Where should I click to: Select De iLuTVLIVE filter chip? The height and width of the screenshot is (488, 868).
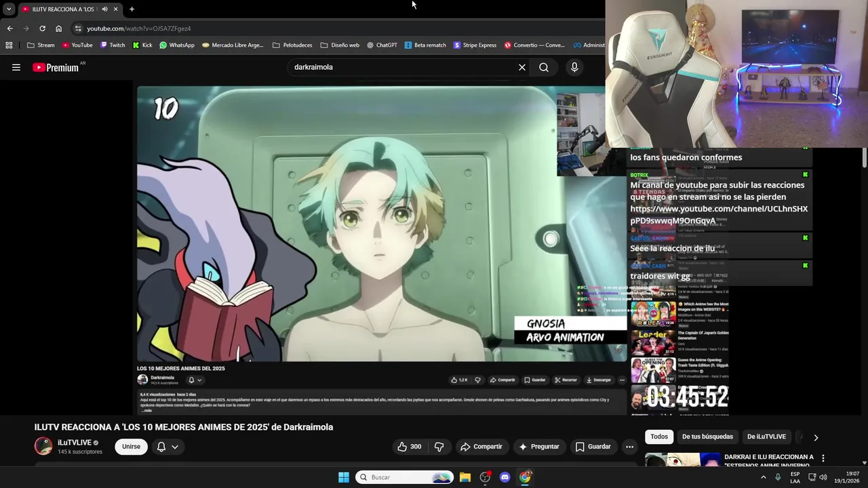(766, 436)
